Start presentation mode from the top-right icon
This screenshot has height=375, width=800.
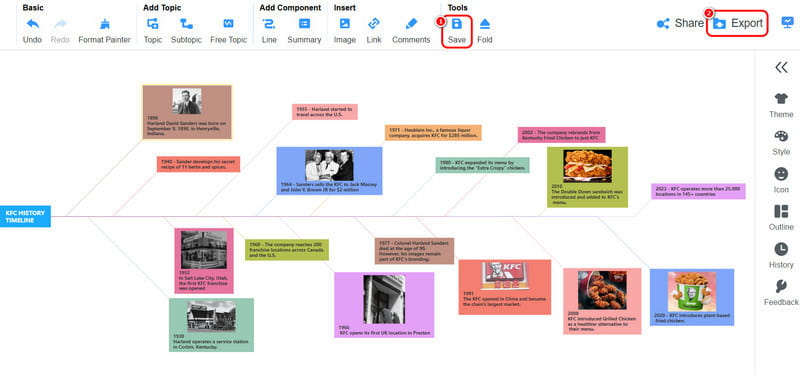[787, 23]
